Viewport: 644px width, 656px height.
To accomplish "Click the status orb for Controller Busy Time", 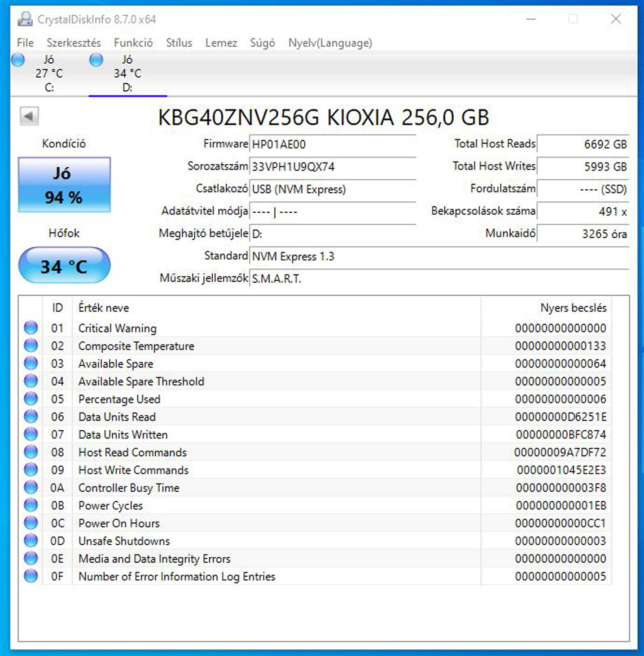I will [31, 487].
